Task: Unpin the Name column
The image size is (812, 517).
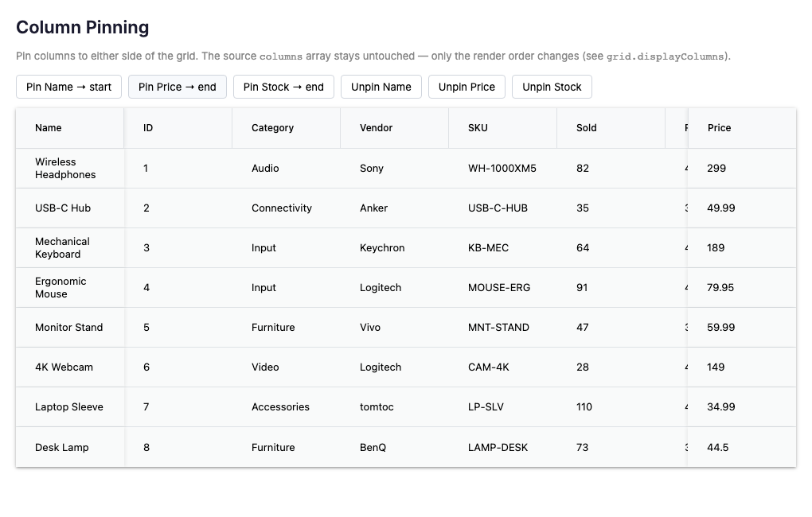Action: pos(381,87)
